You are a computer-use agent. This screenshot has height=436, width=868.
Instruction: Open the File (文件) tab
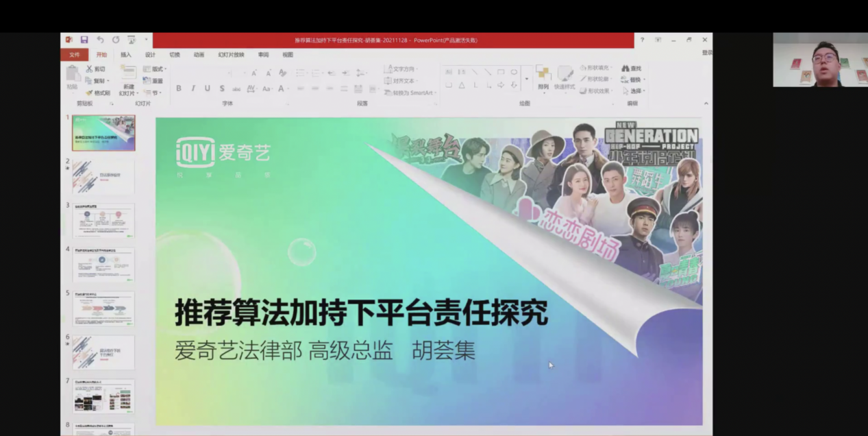point(75,55)
